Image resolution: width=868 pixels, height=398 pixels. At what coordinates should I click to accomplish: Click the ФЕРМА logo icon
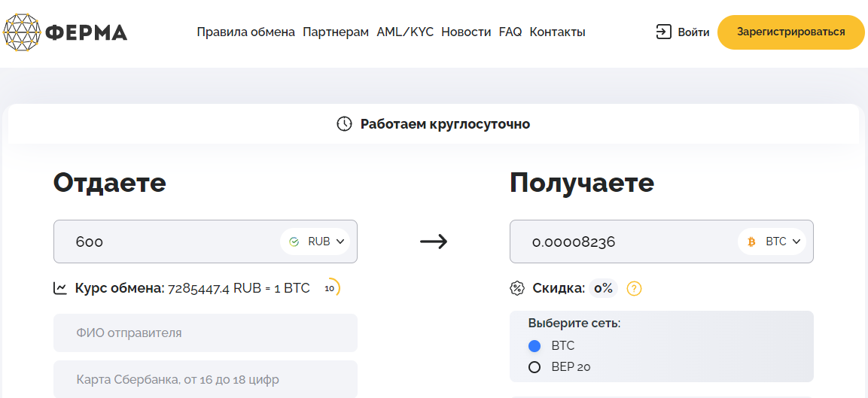(22, 32)
